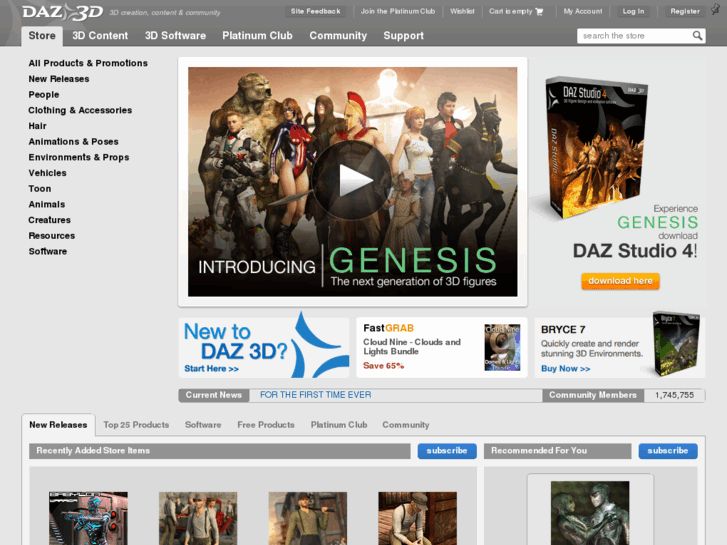Screen dimensions: 727x545
Task: Subscribe to Recommended For You
Action: pos(668,451)
